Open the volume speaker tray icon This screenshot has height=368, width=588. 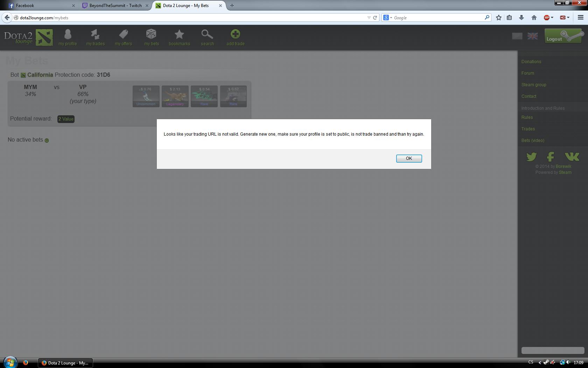(568, 362)
